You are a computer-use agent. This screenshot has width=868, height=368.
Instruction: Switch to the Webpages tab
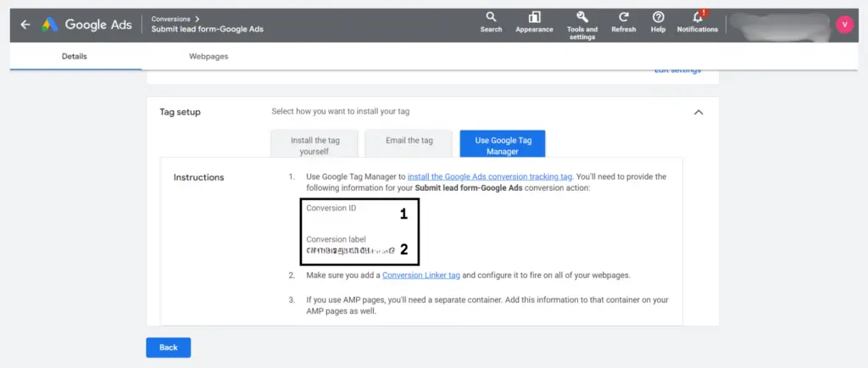209,57
